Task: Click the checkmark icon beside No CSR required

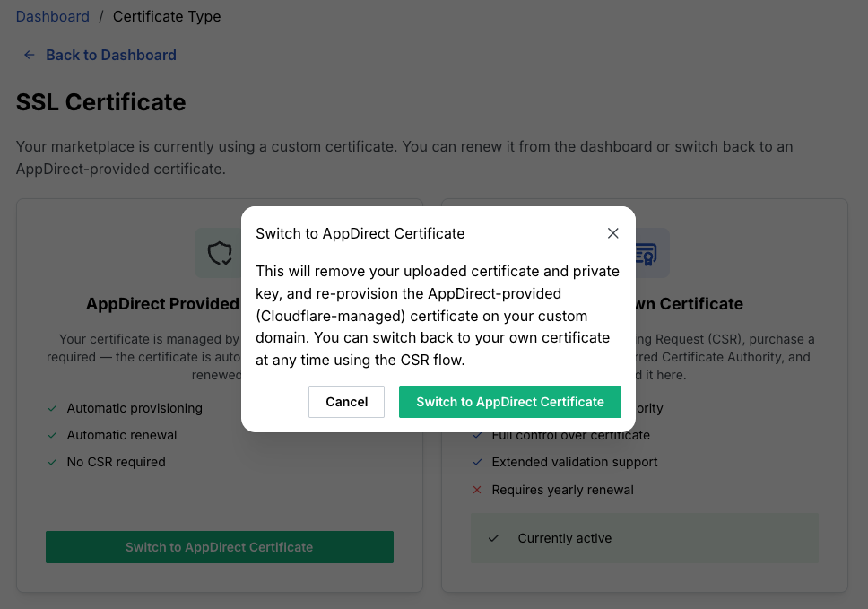Action: [x=53, y=462]
